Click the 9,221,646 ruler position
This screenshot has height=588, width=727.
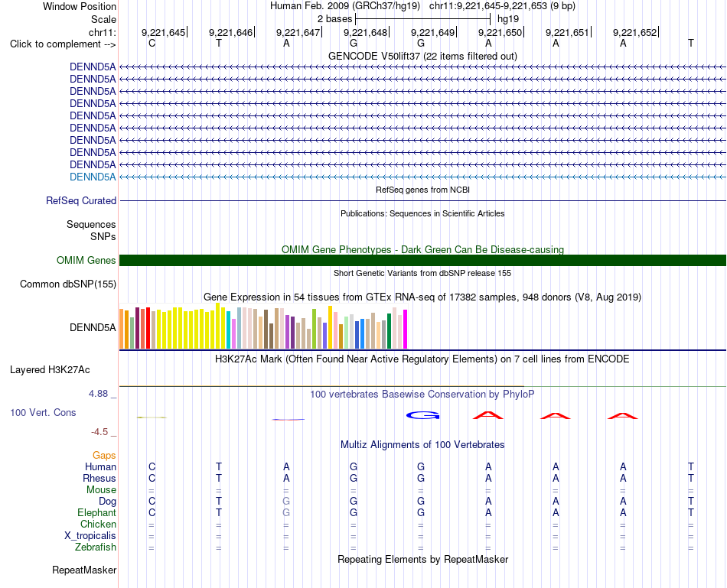[x=230, y=32]
